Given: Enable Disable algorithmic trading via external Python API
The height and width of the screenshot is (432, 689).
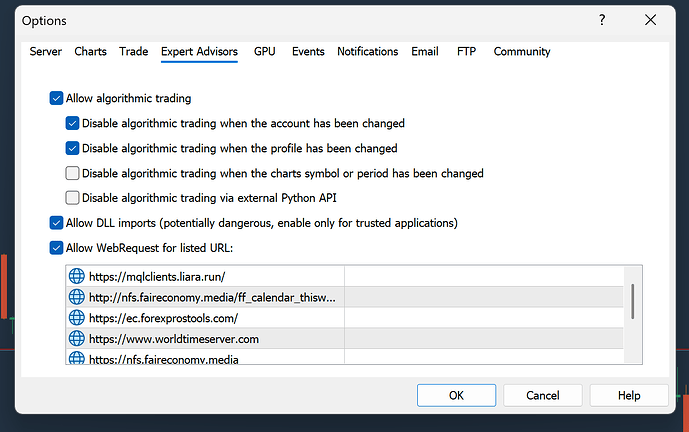Looking at the screenshot, I should click(72, 198).
